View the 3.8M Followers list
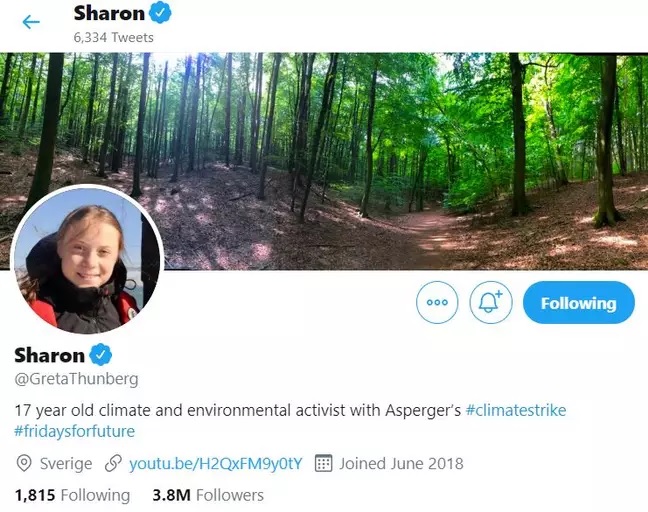This screenshot has height=512, width=648. pos(208,495)
